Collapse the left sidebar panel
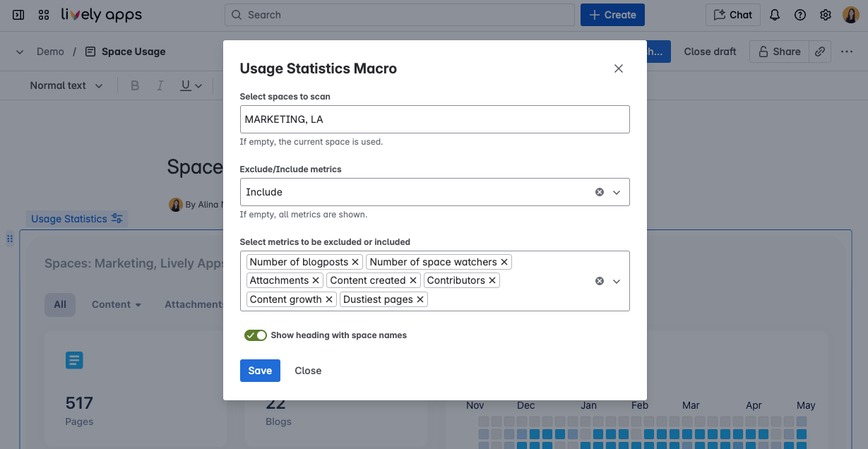The image size is (868, 449). click(18, 14)
